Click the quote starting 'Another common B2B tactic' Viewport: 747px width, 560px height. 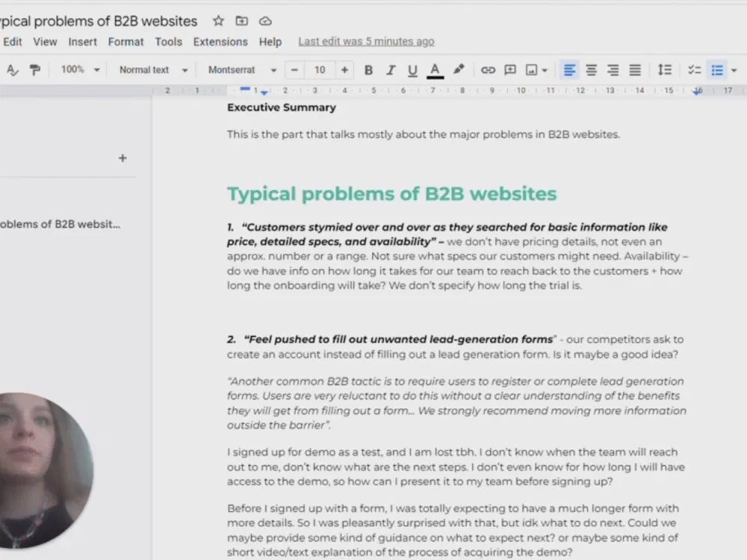(x=456, y=403)
